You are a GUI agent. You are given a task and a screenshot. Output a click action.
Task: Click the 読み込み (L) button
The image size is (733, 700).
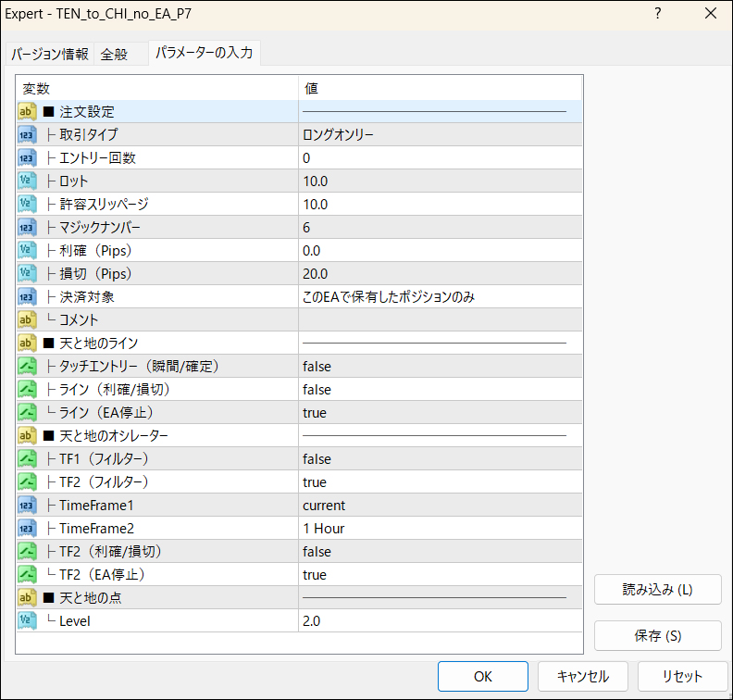(x=658, y=590)
